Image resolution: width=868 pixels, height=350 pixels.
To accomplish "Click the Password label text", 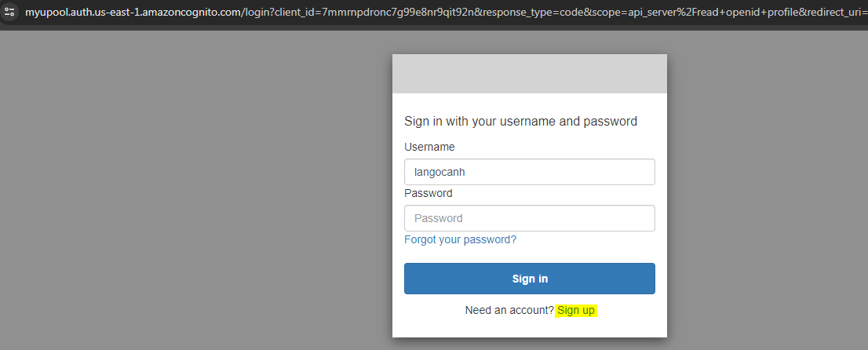I will [429, 193].
